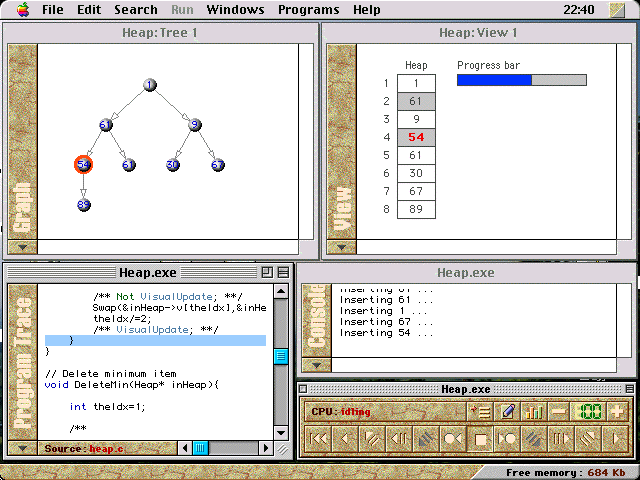Click the stop button in the Heap.exe control panel
This screenshot has width=640, height=480.
coord(481,438)
